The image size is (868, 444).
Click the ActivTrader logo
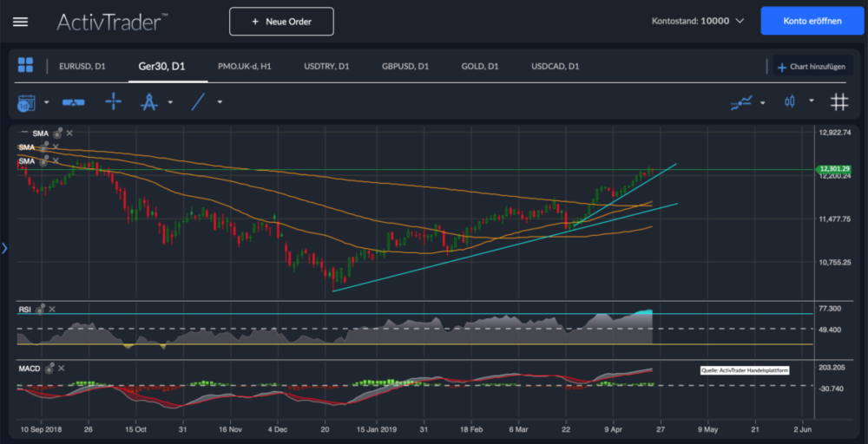(x=112, y=22)
